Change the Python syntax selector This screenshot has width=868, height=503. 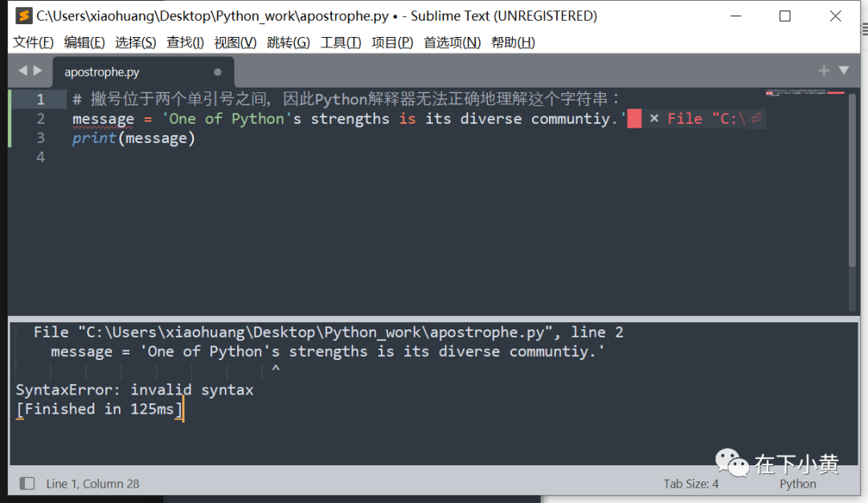(798, 484)
